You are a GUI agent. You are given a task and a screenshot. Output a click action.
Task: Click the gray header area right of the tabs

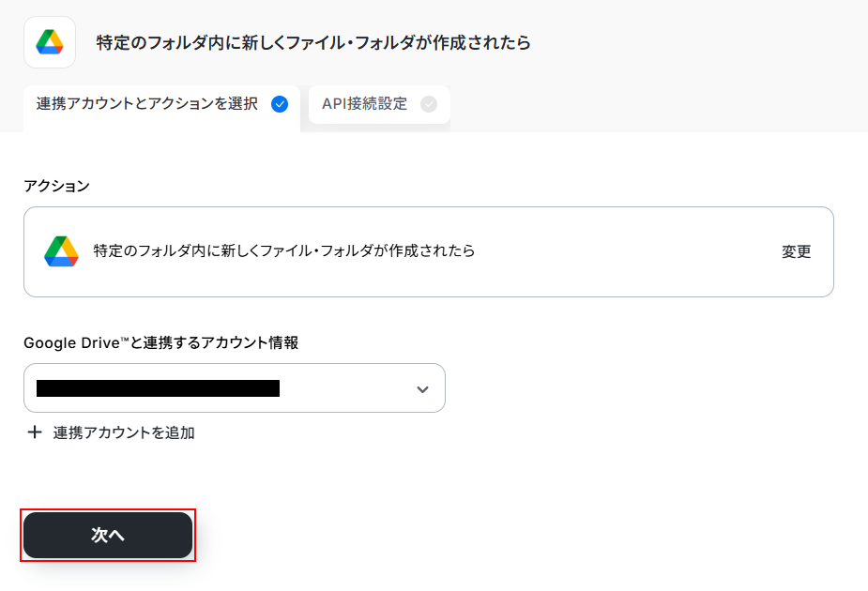[x=657, y=104]
